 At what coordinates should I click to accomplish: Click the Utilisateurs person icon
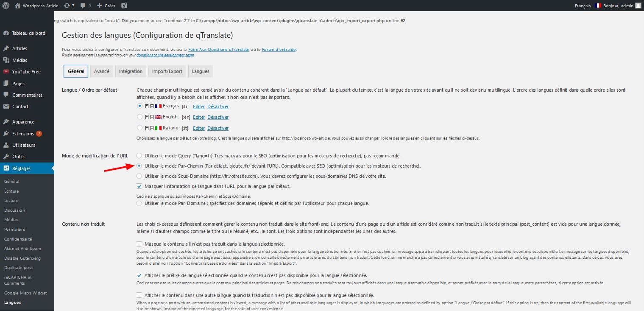click(x=6, y=145)
